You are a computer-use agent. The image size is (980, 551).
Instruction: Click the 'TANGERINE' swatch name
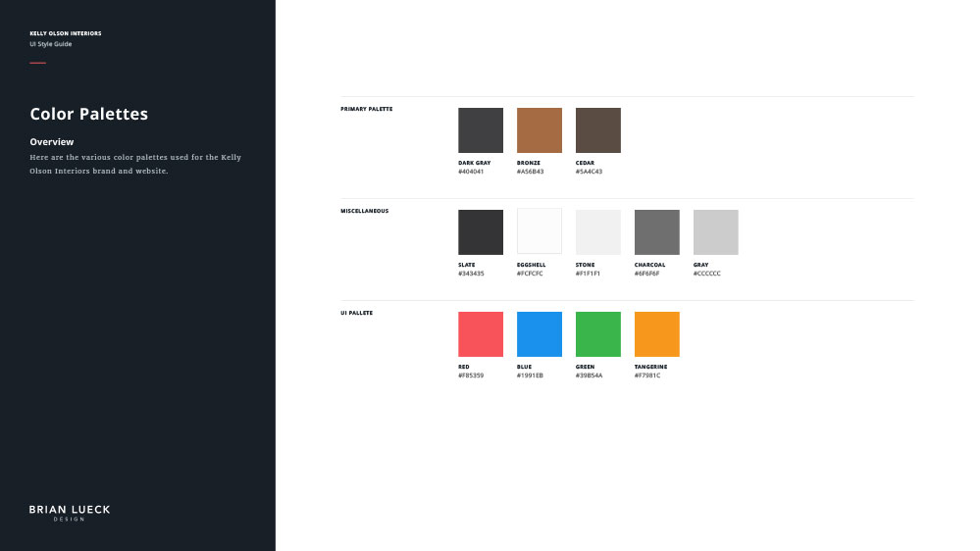650,367
